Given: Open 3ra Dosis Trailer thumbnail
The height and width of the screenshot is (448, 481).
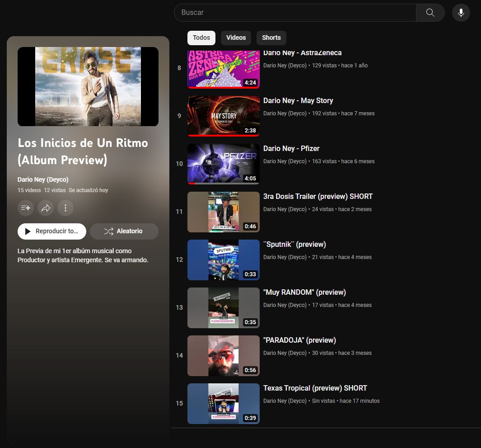Looking at the screenshot, I should coord(224,212).
